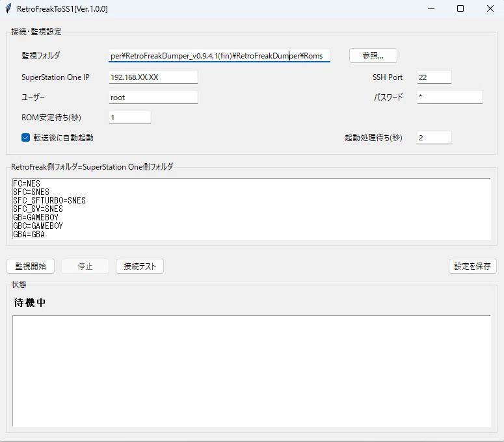Click the SFC=SNES mapping line

coord(31,192)
